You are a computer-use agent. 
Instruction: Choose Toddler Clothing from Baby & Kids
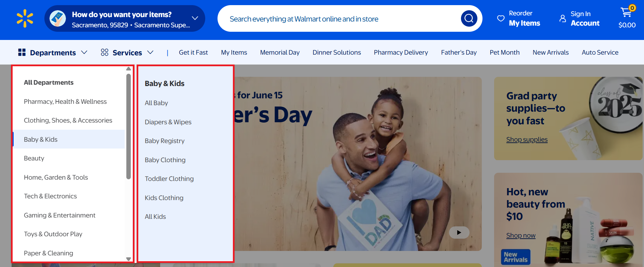click(x=169, y=179)
